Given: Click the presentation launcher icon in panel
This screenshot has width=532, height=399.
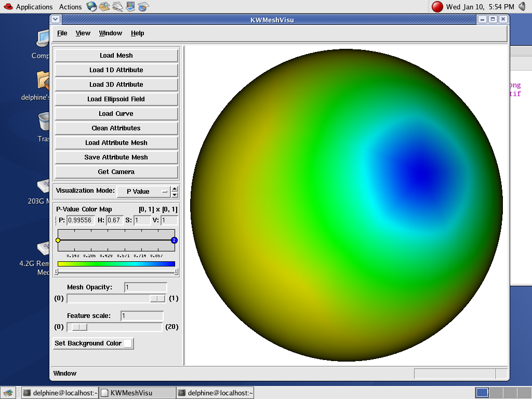Looking at the screenshot, I should point(130,7).
